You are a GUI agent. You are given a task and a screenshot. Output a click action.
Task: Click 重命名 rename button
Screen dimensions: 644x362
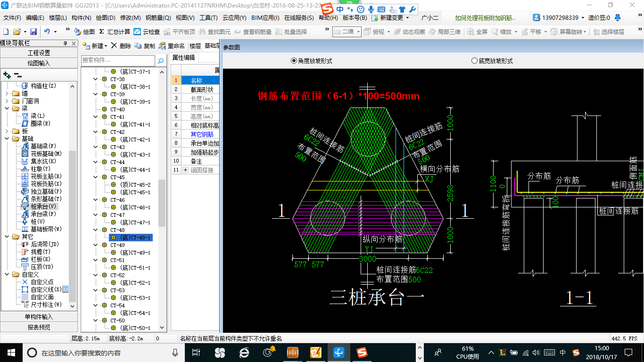coord(172,46)
